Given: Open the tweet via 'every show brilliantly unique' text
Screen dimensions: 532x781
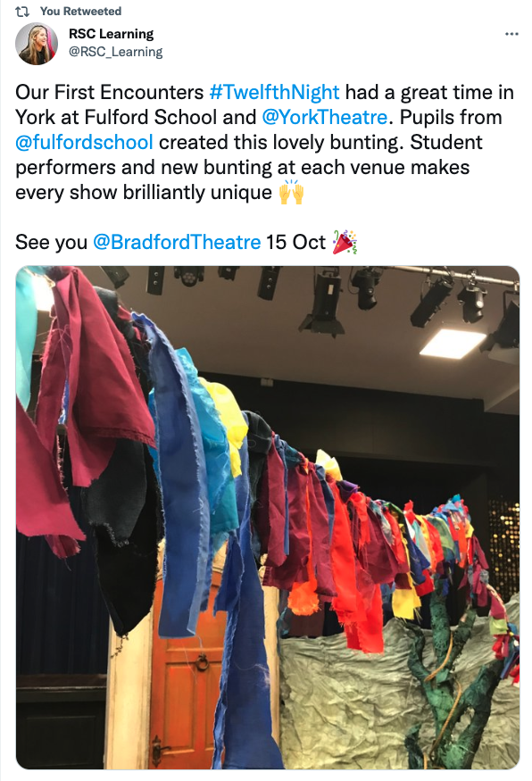Looking at the screenshot, I should tap(144, 192).
